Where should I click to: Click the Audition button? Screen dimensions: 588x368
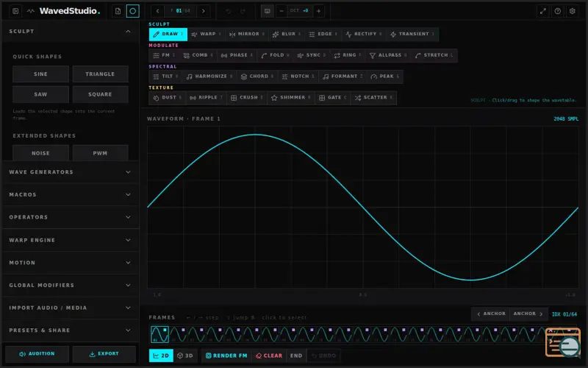[37, 354]
